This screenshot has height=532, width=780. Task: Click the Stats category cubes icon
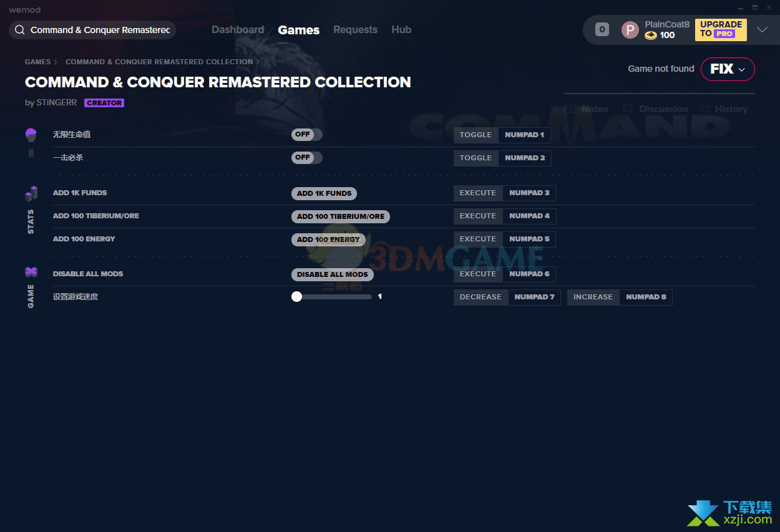click(31, 193)
